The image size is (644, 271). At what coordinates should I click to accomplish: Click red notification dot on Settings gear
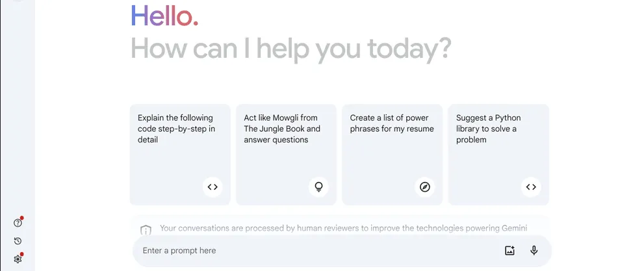[22, 254]
